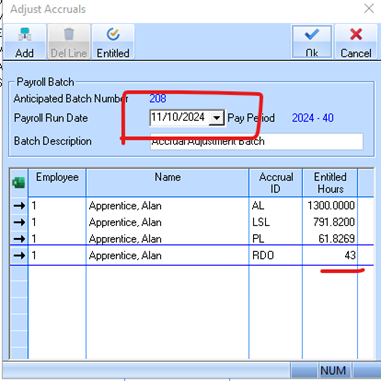
Task: Click the Employee column header
Action: 57,183
